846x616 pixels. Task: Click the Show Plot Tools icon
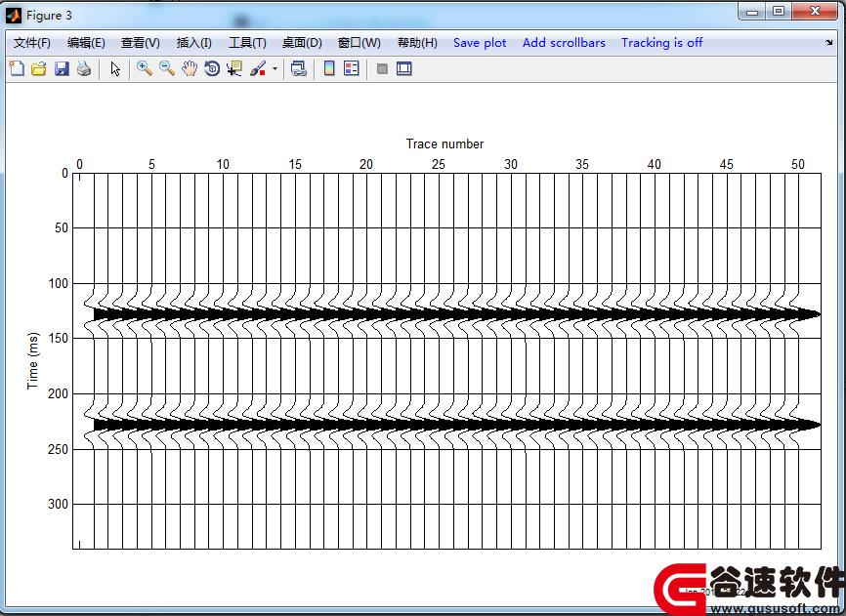click(x=404, y=68)
